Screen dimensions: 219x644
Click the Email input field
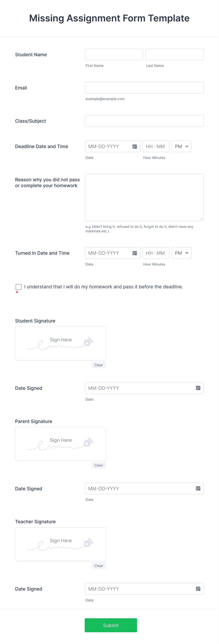(144, 88)
